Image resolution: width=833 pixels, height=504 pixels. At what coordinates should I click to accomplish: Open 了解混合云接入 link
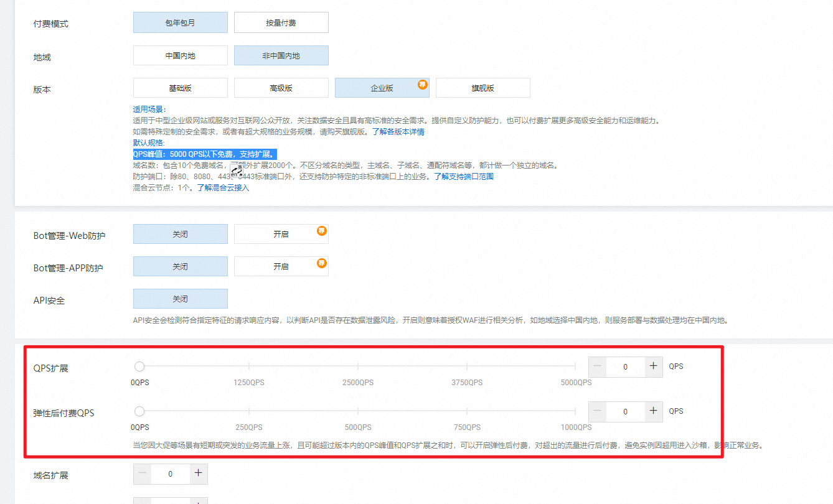(223, 188)
